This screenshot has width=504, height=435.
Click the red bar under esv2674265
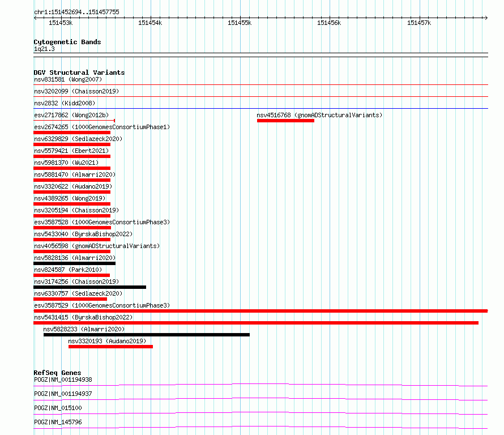pos(72,133)
